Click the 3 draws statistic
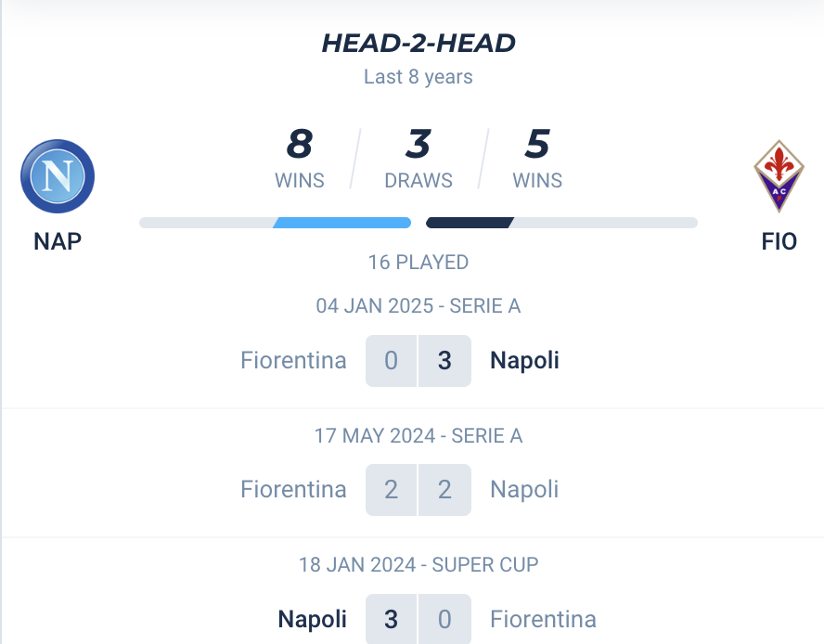 point(418,159)
